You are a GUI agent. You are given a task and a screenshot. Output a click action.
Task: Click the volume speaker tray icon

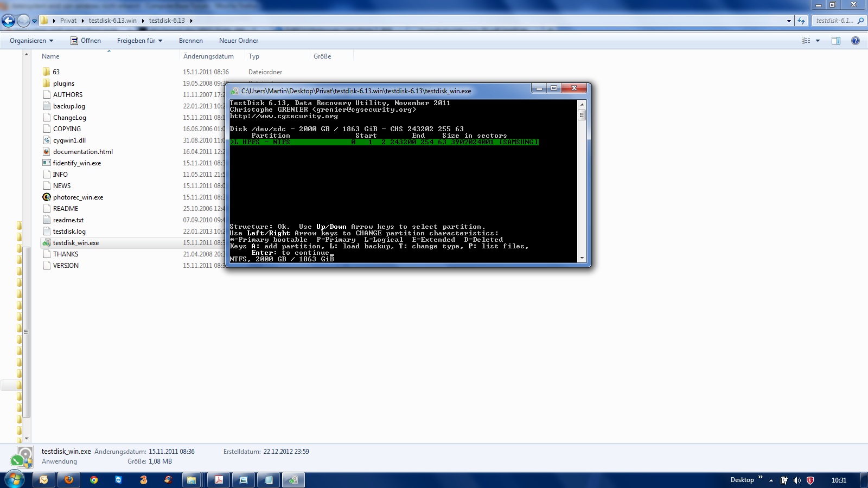pyautogui.click(x=797, y=480)
